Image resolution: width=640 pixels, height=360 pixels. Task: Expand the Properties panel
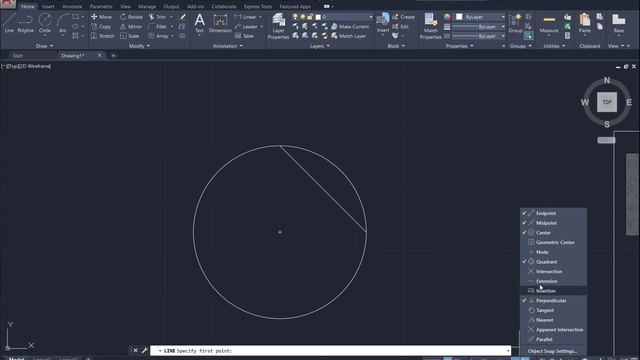click(460, 46)
